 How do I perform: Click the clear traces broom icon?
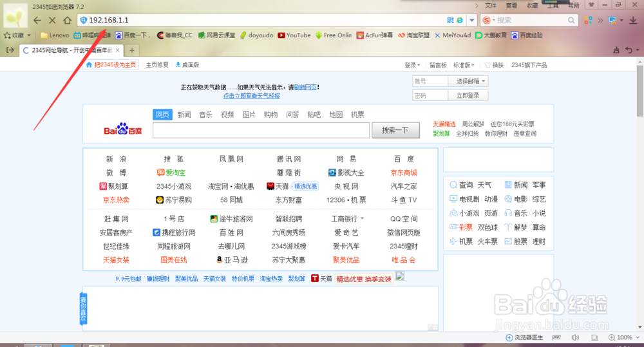pos(616,50)
